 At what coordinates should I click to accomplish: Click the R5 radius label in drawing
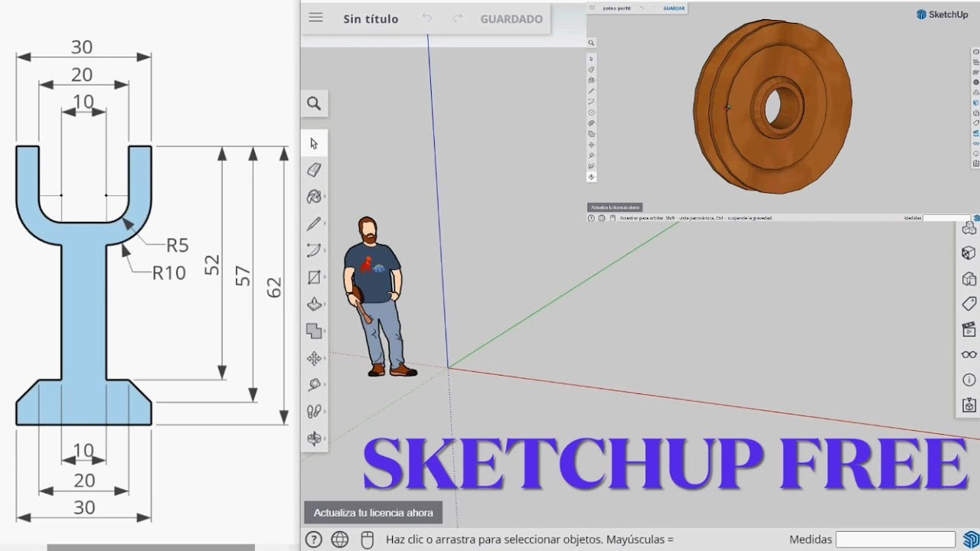coord(177,245)
